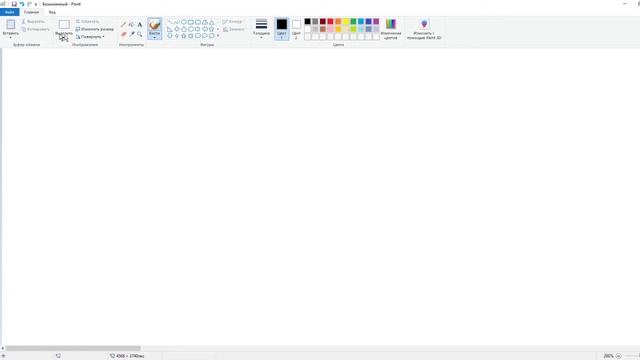The image size is (640, 360).
Task: Save the drawing via the quick access icon
Action: pyautogui.click(x=14, y=4)
